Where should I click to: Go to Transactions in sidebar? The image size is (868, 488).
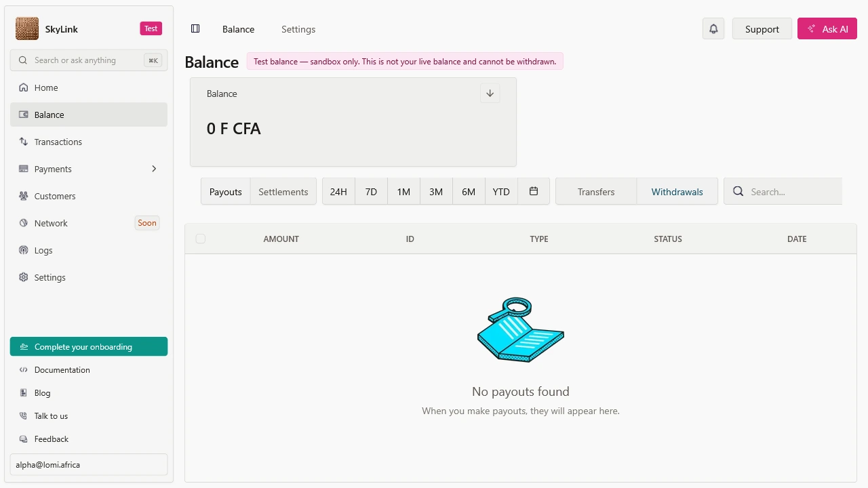point(89,142)
